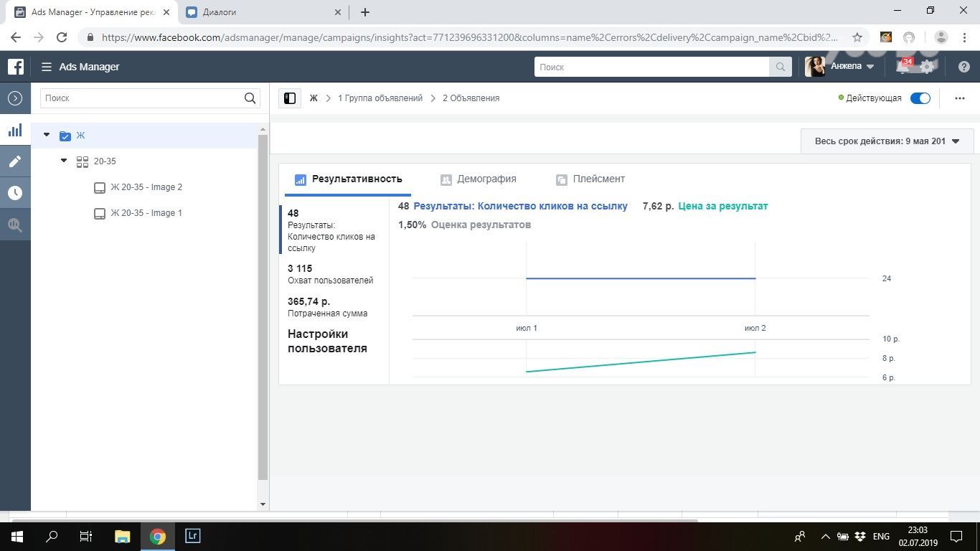
Task: Expand the left sidebar arrow icon
Action: point(15,98)
